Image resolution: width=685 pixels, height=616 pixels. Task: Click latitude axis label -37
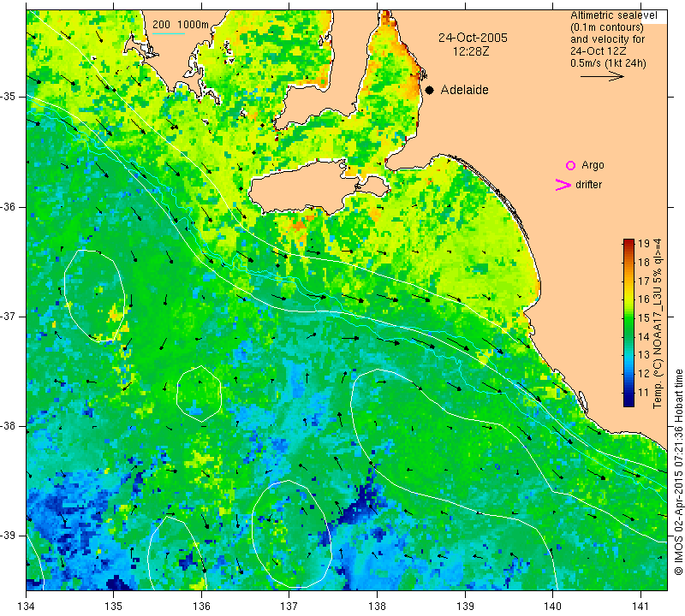(x=8, y=316)
